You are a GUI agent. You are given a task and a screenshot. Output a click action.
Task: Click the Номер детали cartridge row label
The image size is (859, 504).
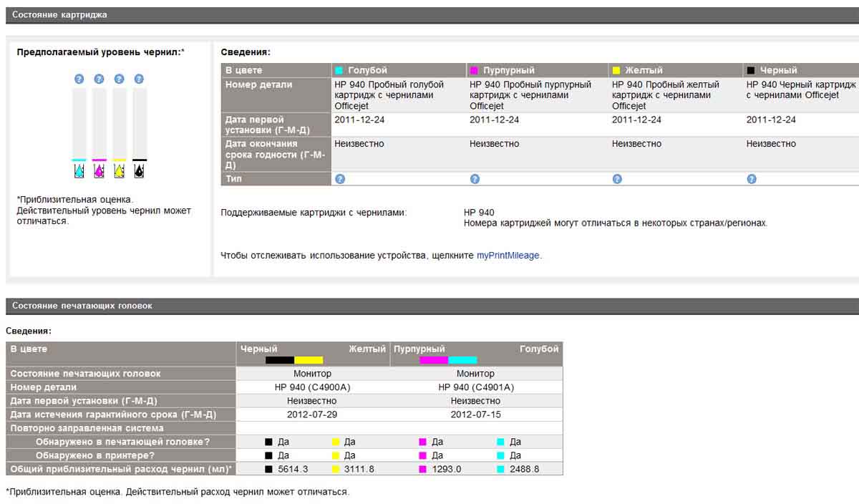point(276,95)
